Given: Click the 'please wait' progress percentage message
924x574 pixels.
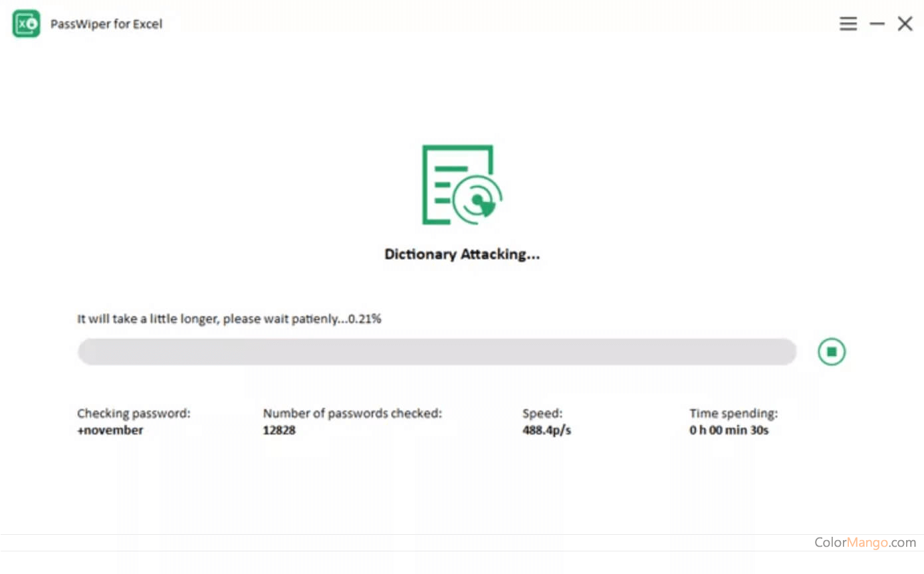Looking at the screenshot, I should [x=229, y=319].
